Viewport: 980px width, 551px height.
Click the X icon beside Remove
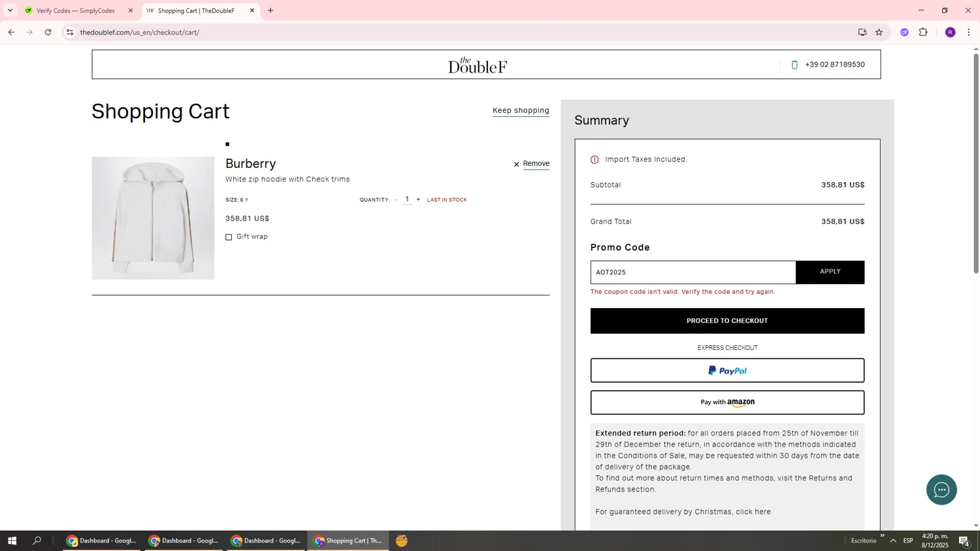tap(516, 165)
